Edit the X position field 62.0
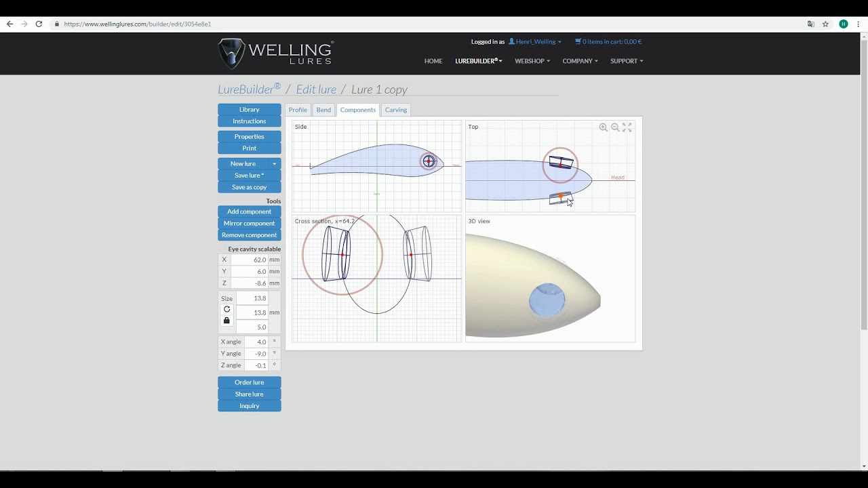The width and height of the screenshot is (868, 488). pyautogui.click(x=250, y=260)
